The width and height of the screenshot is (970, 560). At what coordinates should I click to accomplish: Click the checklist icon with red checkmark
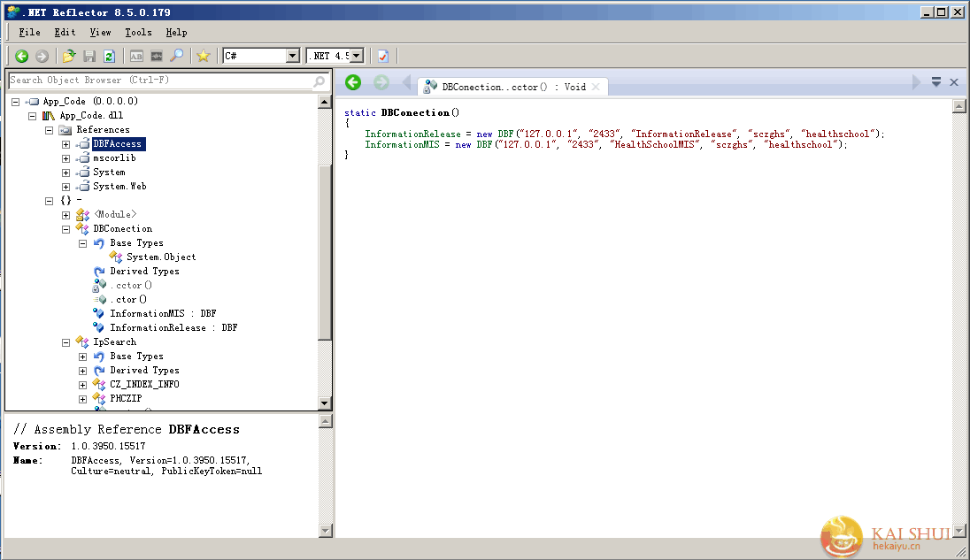[x=383, y=57]
